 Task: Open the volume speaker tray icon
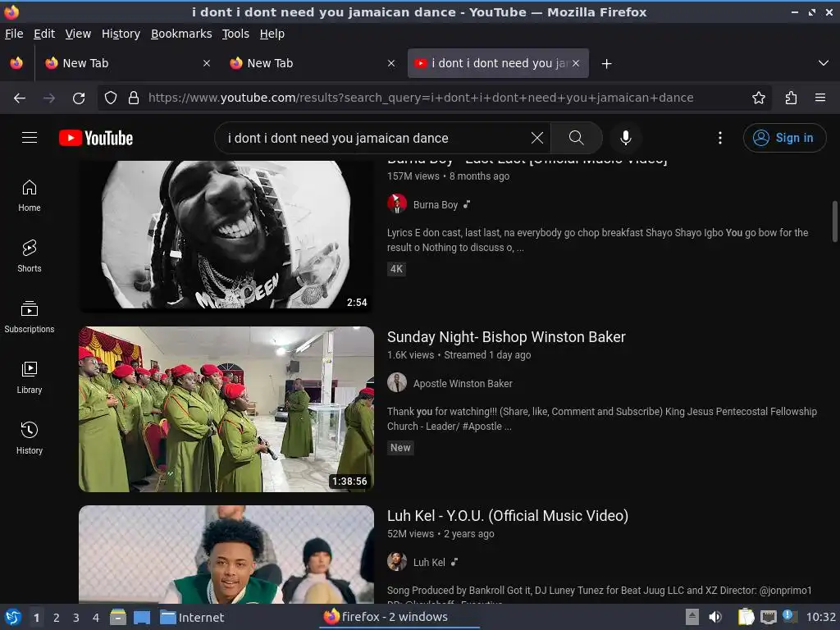715,617
